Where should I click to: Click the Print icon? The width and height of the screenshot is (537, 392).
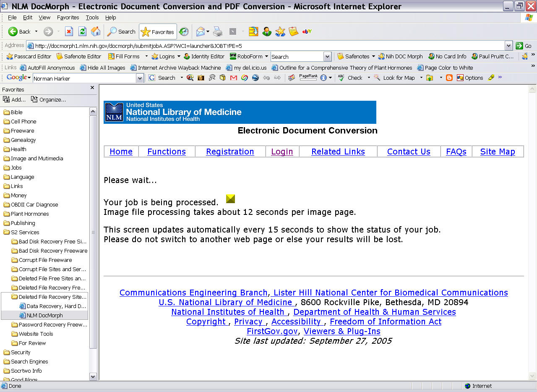pos(217,31)
